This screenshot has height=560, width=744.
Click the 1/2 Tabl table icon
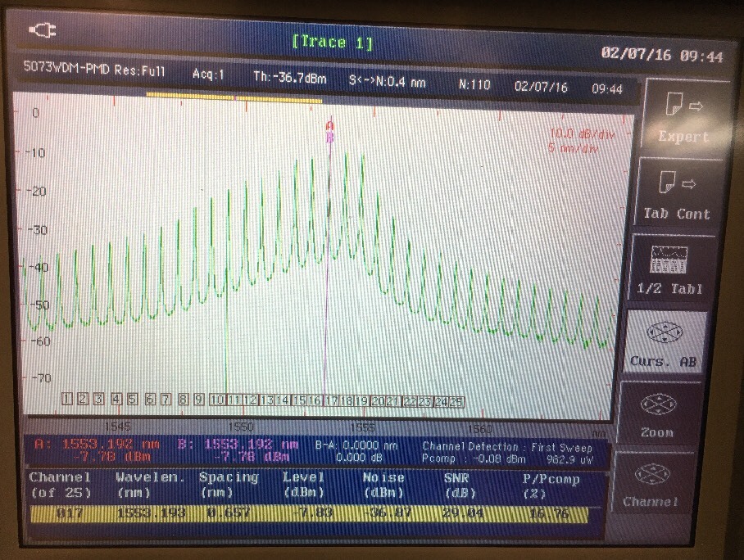[669, 260]
